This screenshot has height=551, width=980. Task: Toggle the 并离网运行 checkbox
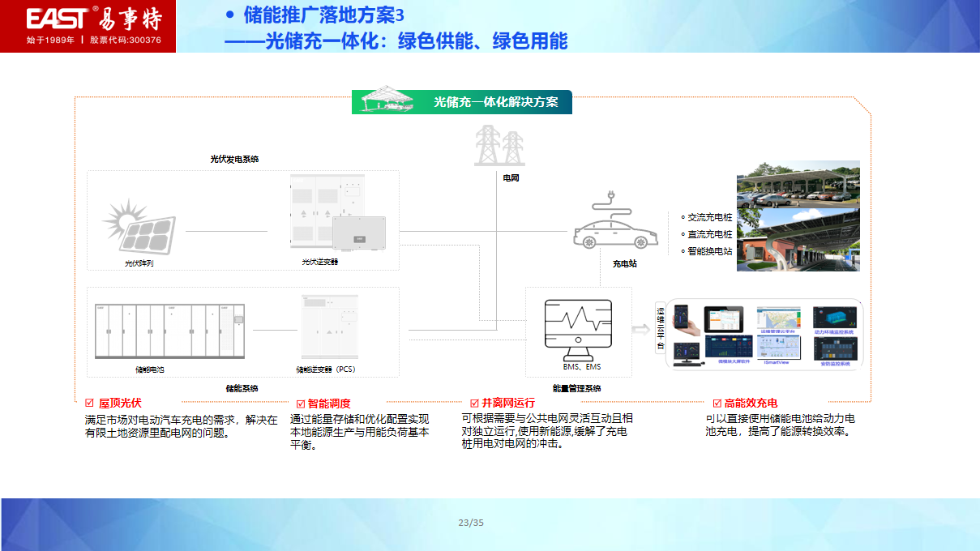(474, 403)
